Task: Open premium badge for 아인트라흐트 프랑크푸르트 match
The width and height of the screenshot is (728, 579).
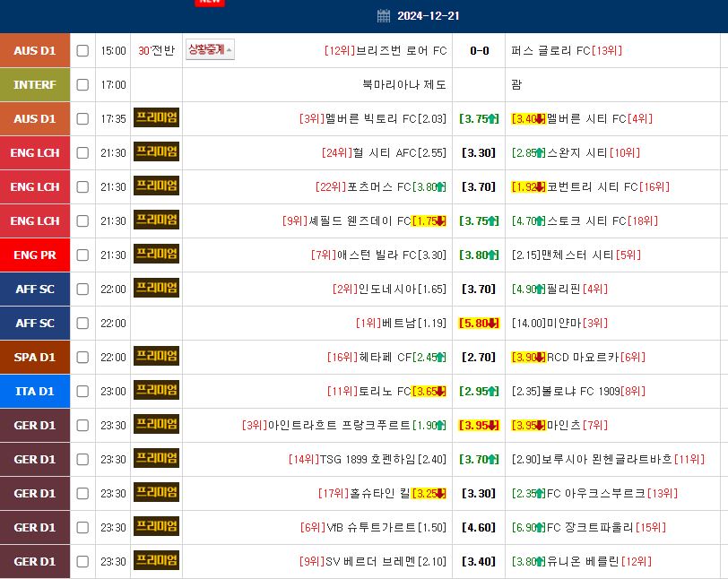Action: coord(157,424)
